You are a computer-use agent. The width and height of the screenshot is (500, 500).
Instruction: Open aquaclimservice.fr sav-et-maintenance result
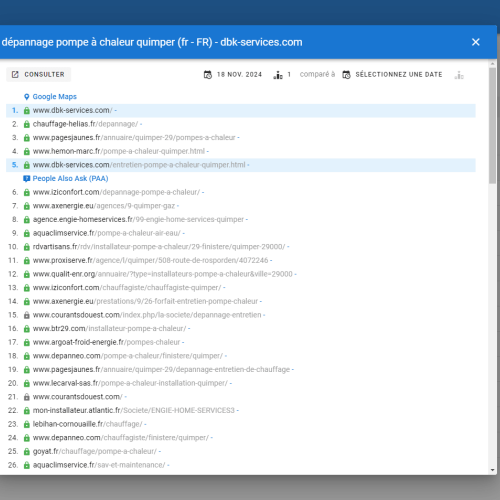(x=99, y=465)
